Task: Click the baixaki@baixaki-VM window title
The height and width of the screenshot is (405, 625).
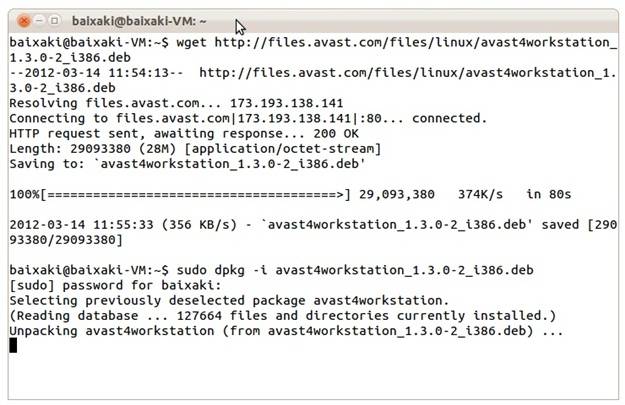Action: tap(139, 21)
